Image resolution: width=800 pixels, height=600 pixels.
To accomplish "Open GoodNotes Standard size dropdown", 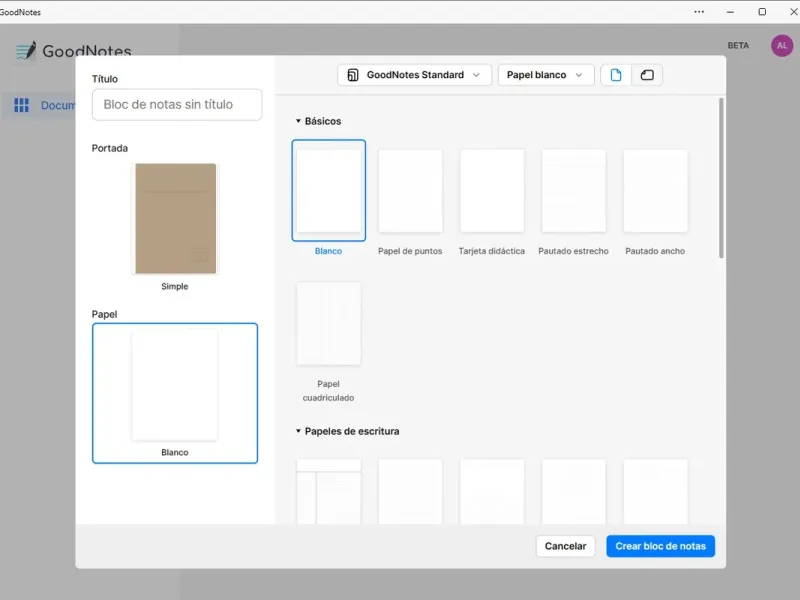I will [x=414, y=75].
